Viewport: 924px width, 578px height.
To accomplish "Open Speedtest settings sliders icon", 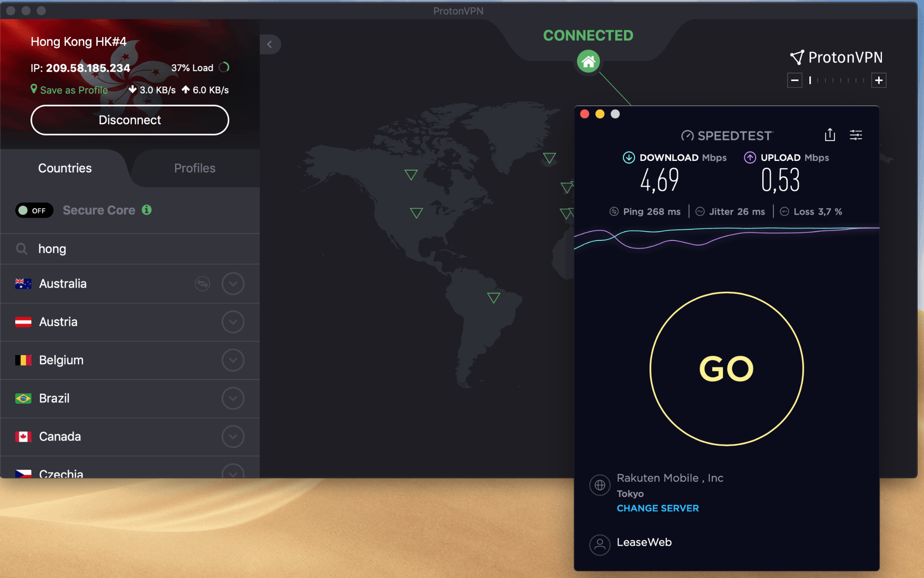I will point(856,135).
